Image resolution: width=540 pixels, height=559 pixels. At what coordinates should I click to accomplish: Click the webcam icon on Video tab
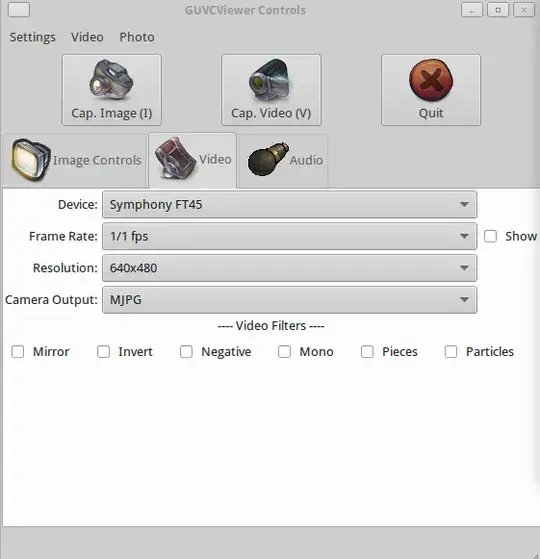175,158
